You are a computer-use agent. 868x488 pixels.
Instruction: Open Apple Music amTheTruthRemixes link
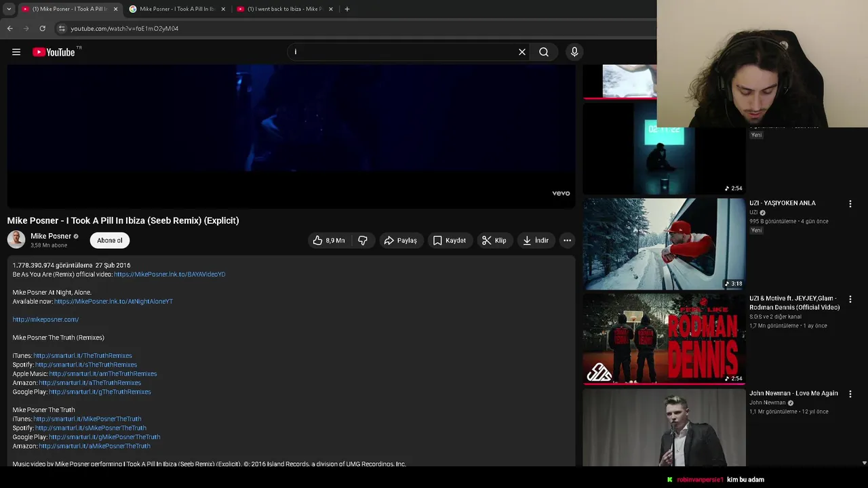(x=103, y=374)
